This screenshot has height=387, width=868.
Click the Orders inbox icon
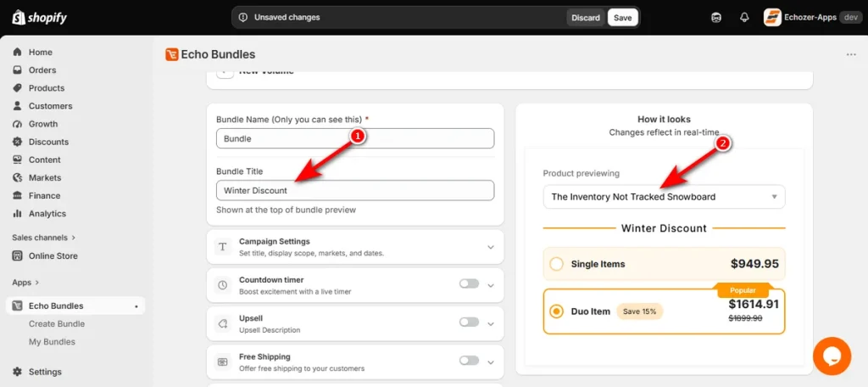click(x=18, y=70)
